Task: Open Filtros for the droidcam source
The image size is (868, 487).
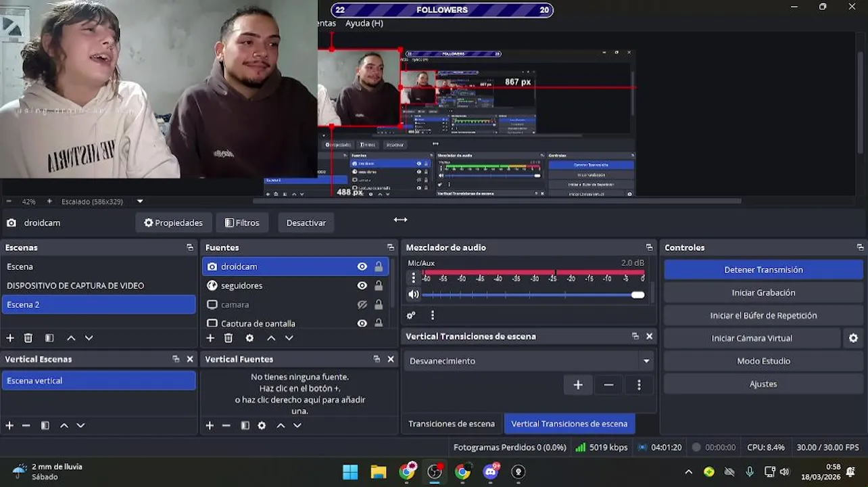Action: coord(242,223)
